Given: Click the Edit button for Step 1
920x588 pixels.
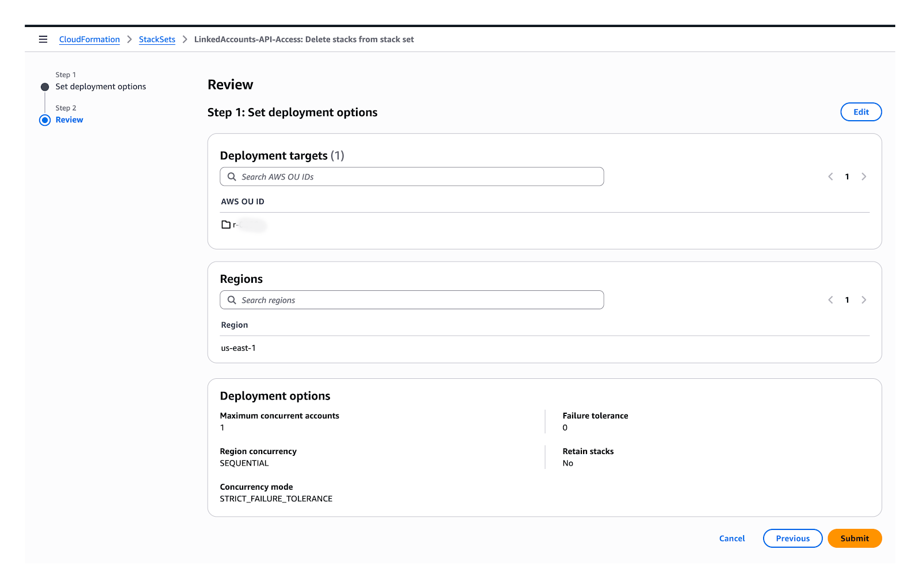Looking at the screenshot, I should pyautogui.click(x=861, y=112).
